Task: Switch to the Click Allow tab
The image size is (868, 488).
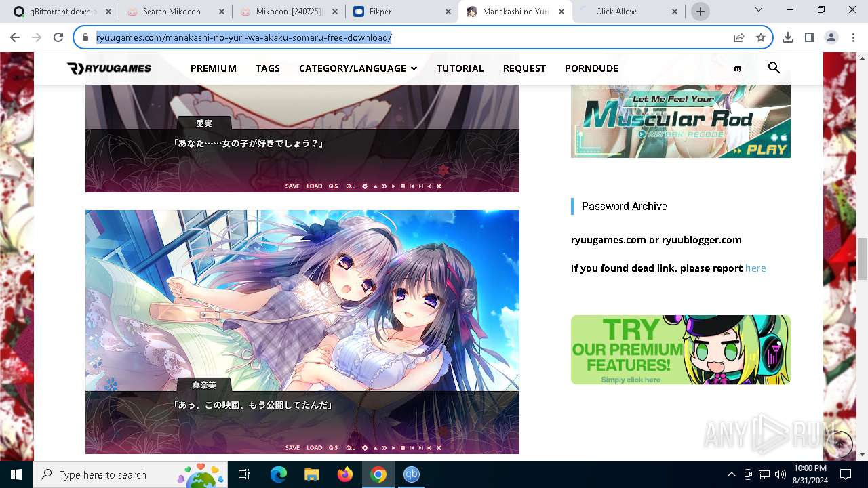Action: (629, 12)
